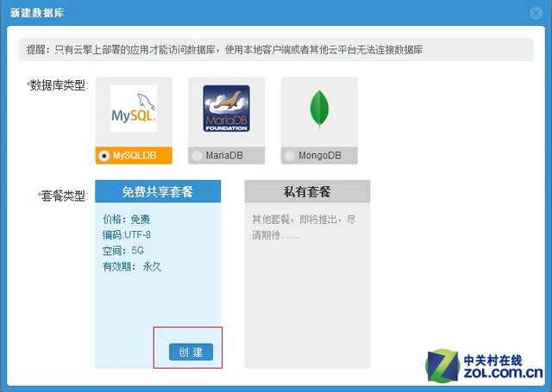
Task: Click the 价格：免费 text
Action: (x=126, y=220)
